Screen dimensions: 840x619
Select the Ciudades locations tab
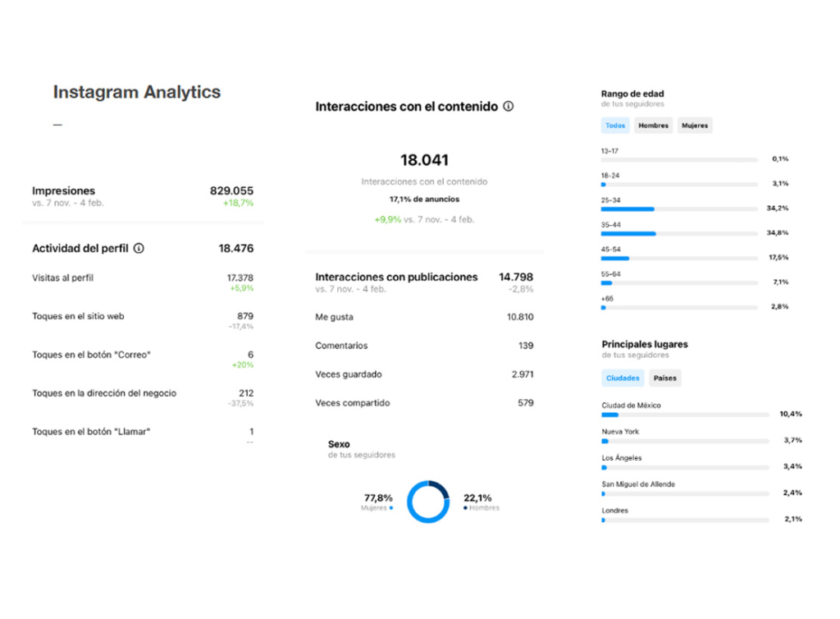(623, 378)
